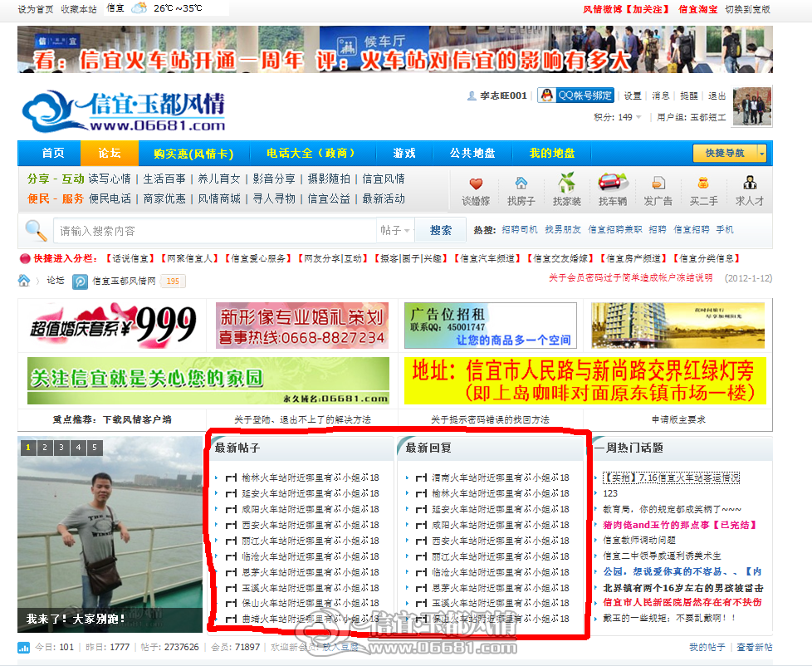
Task: Open the 发广告 icon
Action: point(658,183)
